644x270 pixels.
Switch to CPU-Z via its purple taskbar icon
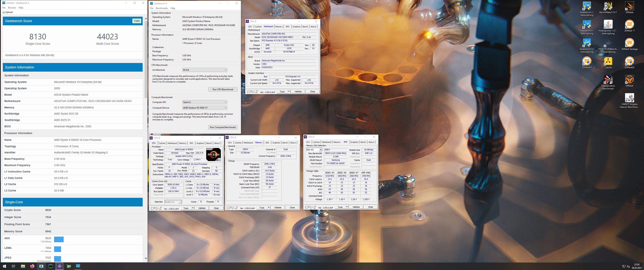point(60,266)
